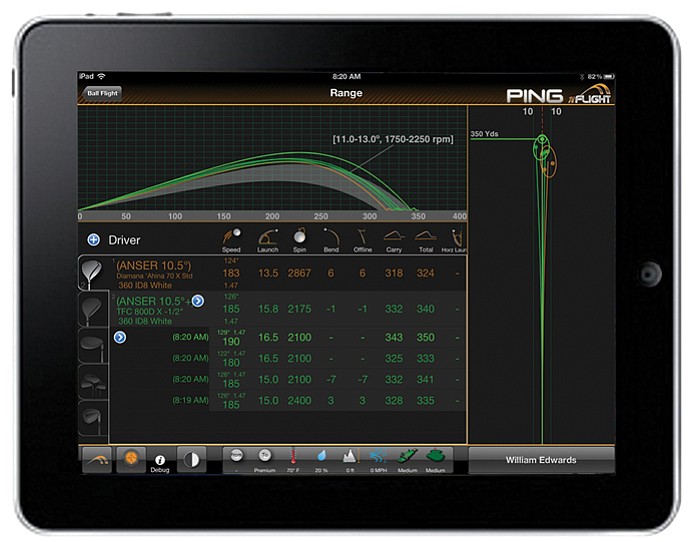Screen dimensions: 690x542
Task: Open the Debug info button
Action: 160,463
